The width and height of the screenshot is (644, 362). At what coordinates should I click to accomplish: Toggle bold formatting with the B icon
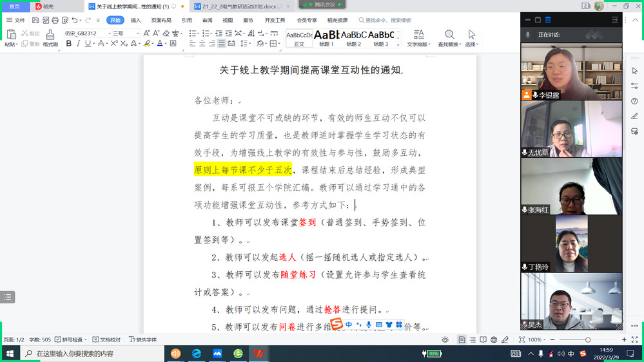tap(69, 44)
